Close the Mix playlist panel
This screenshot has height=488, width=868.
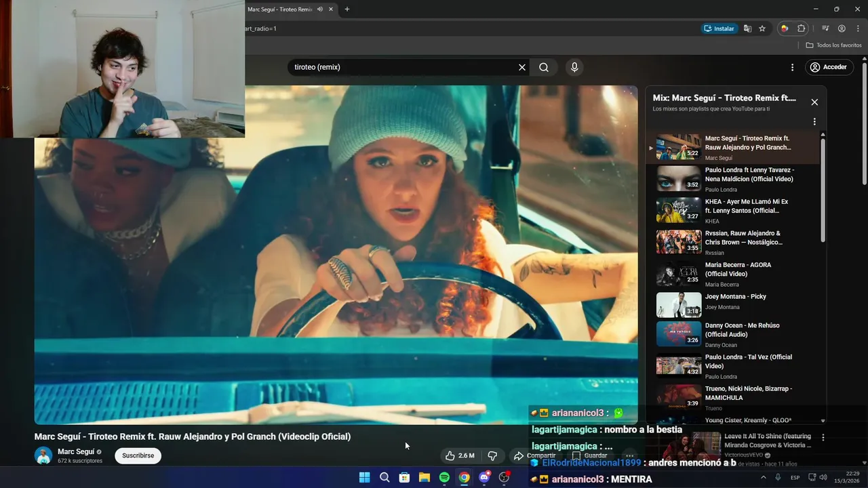[814, 102]
